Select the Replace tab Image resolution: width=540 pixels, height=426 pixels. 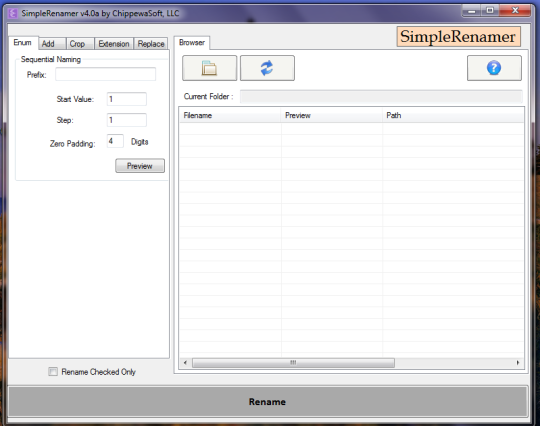click(151, 44)
